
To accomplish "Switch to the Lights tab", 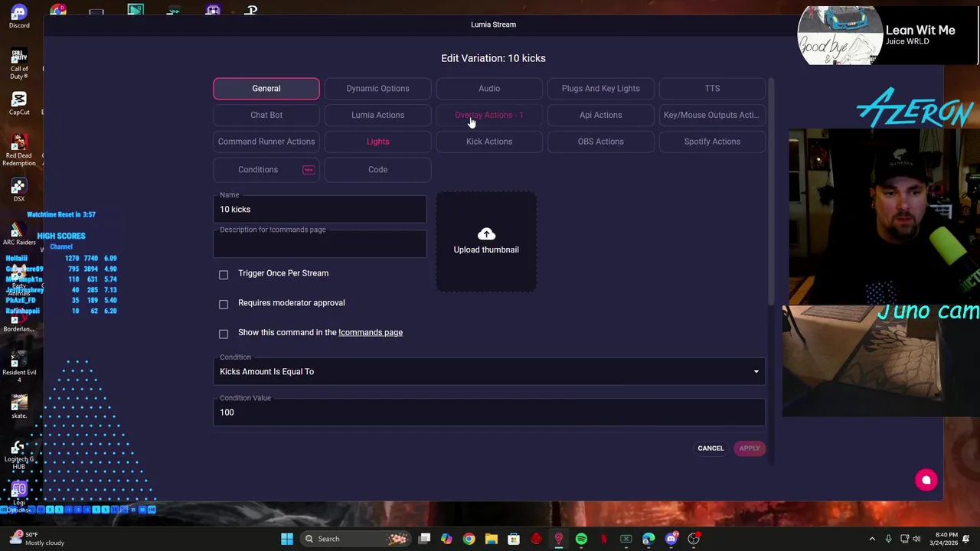I will pos(377,142).
